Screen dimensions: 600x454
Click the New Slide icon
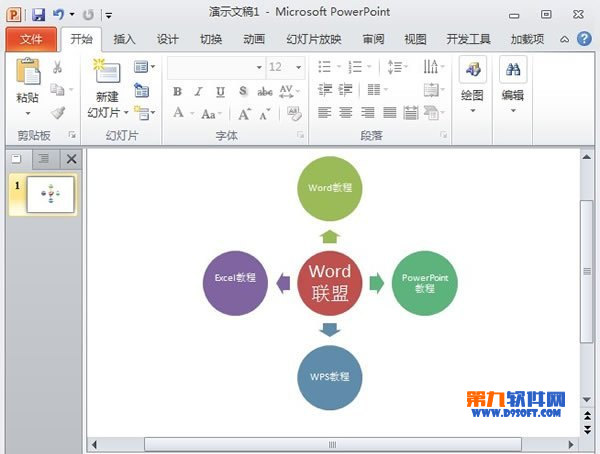[x=106, y=72]
